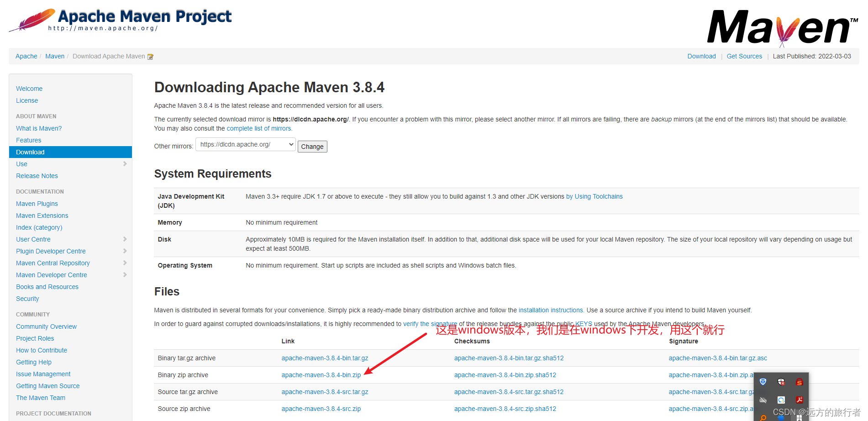Select Maven in the breadcrumb trail
868x421 pixels.
coord(54,56)
